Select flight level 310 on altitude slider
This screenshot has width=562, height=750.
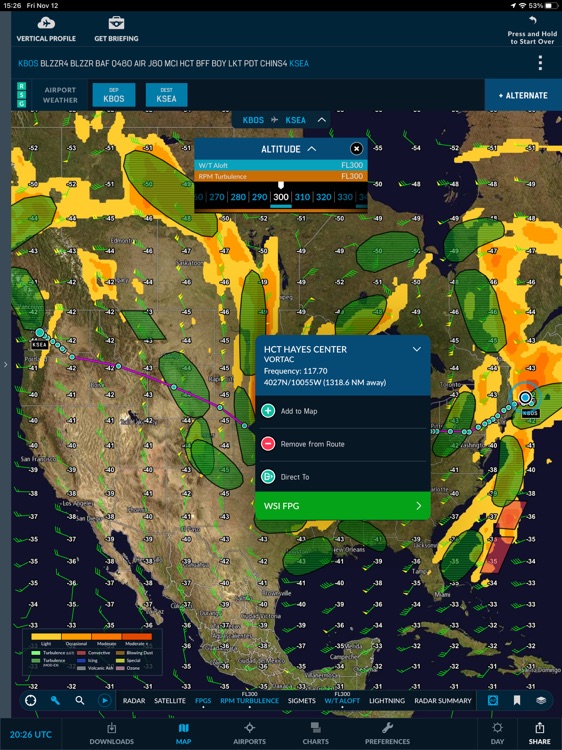click(x=302, y=197)
